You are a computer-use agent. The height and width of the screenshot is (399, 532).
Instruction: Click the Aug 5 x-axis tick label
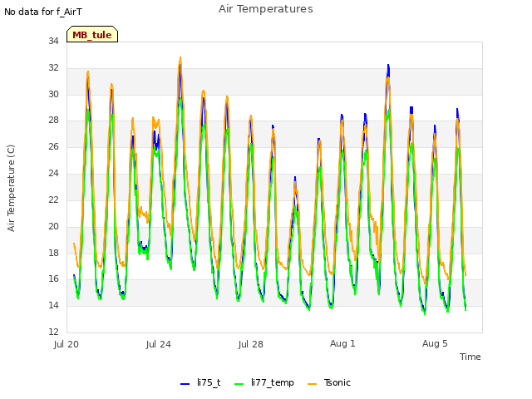(435, 343)
